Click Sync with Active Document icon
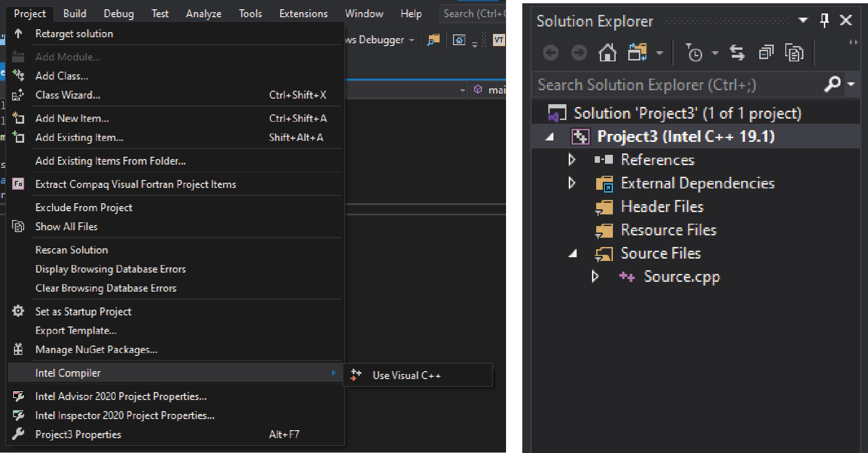Viewport: 868px width, 453px height. (x=737, y=53)
